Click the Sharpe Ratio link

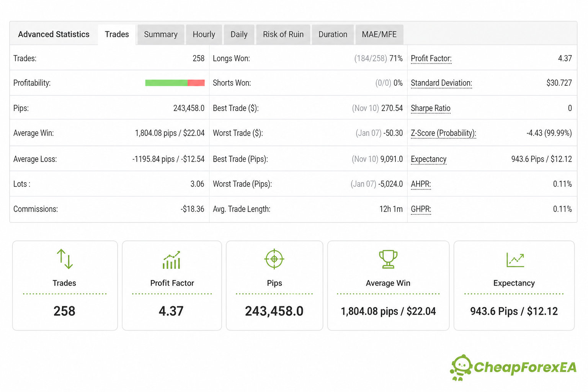tap(431, 108)
